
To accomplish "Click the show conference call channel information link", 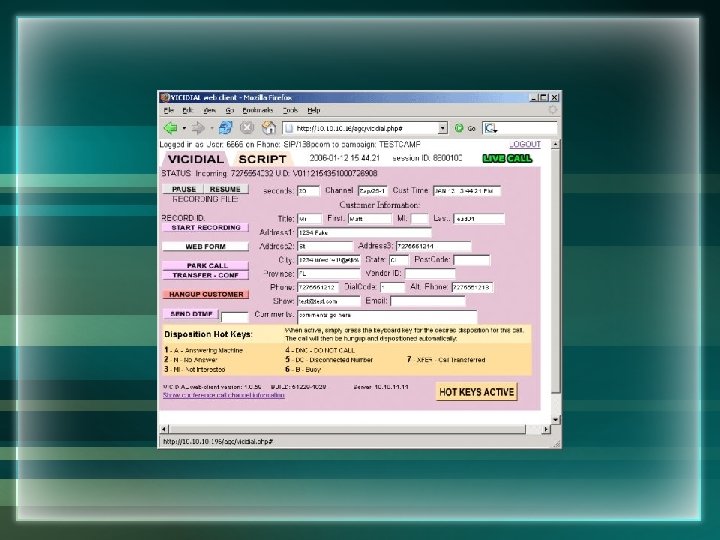I will click(224, 395).
